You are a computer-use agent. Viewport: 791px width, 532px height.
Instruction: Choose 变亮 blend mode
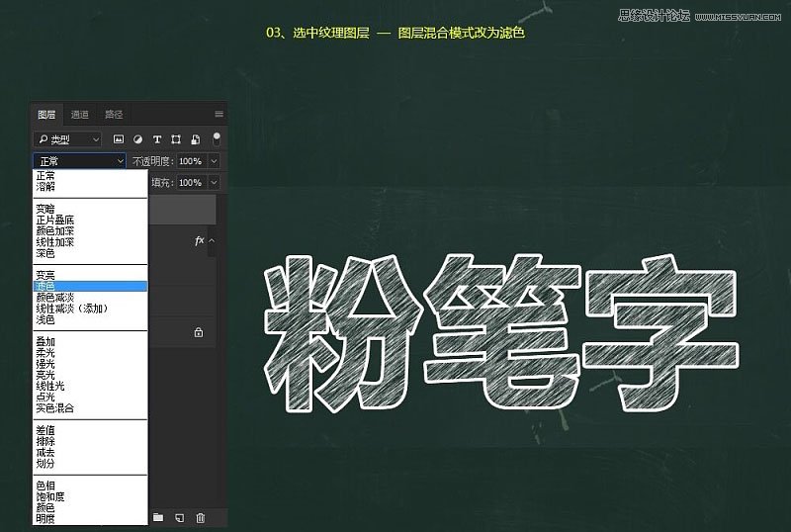click(x=90, y=276)
